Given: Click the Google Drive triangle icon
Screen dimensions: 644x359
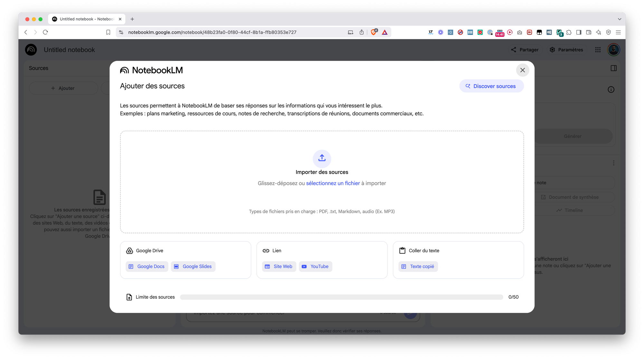Looking at the screenshot, I should tap(129, 250).
